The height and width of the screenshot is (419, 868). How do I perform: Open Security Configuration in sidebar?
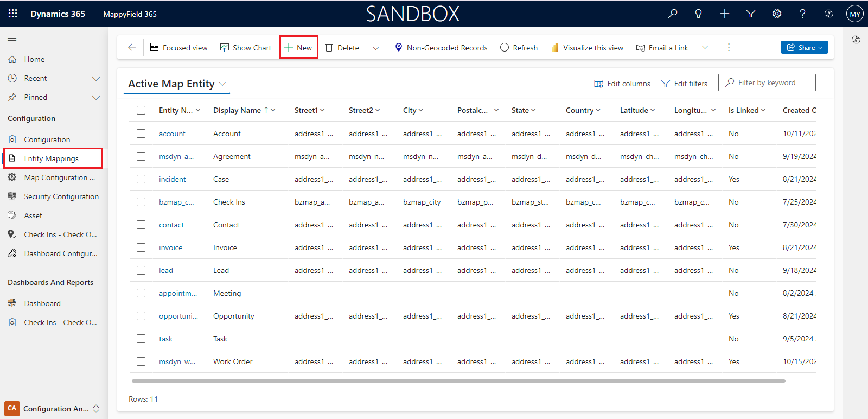[x=54, y=196]
